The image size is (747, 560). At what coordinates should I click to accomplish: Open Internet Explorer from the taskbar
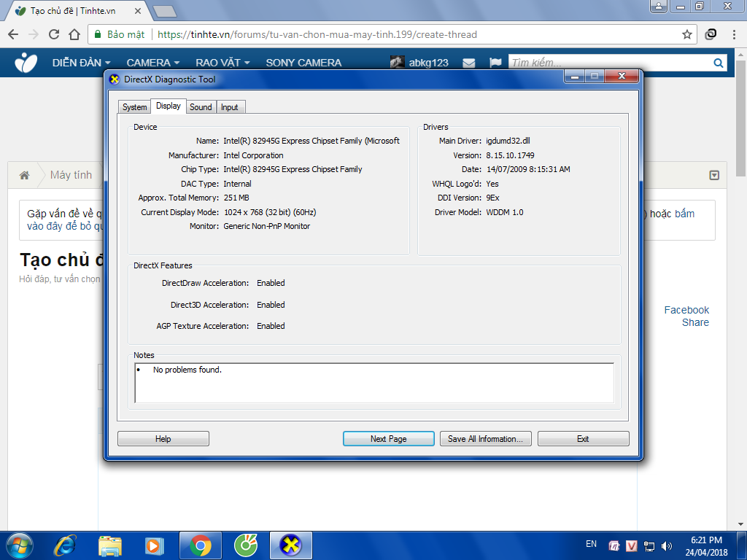pos(64,545)
